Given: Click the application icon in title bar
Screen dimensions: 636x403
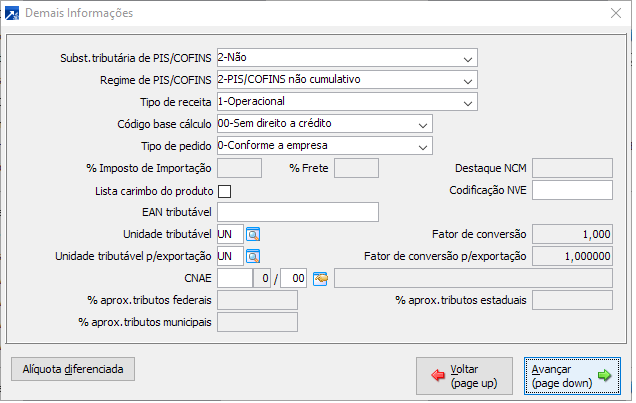Looking at the screenshot, I should (11, 13).
